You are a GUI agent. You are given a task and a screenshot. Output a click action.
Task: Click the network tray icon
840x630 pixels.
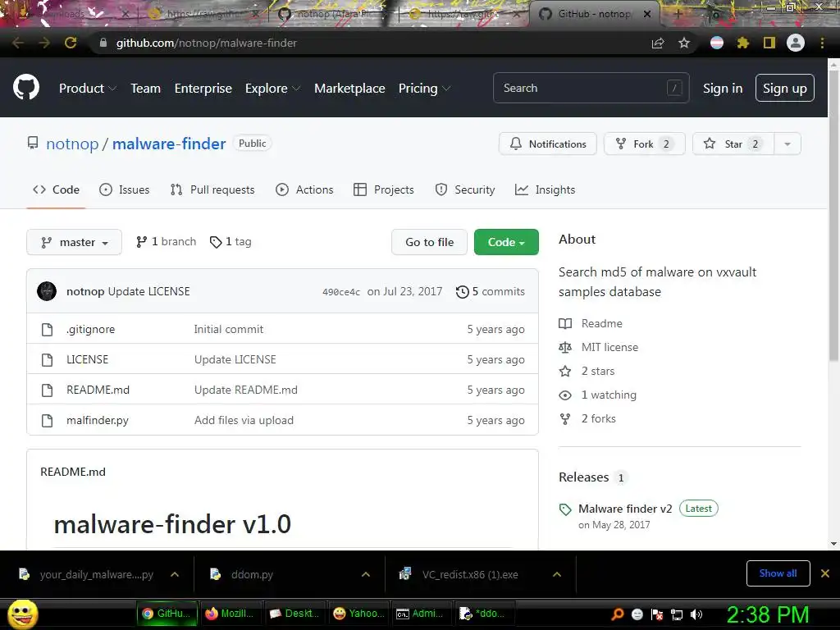click(677, 614)
